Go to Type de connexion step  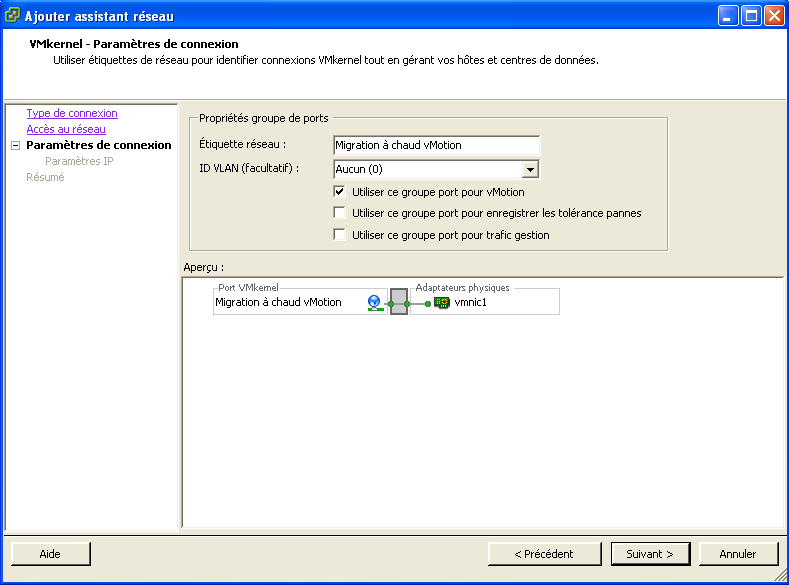pos(72,114)
